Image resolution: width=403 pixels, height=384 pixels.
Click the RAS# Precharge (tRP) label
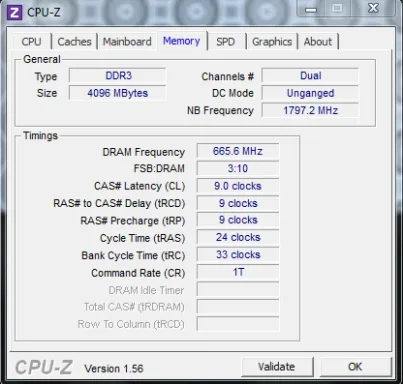[x=133, y=221]
